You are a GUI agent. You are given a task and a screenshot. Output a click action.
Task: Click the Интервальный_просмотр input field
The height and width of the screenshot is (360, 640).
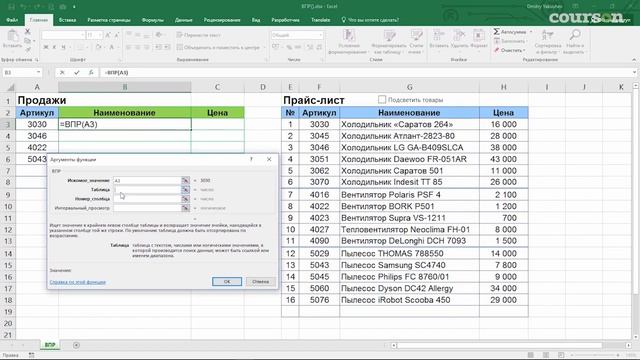(x=147, y=208)
